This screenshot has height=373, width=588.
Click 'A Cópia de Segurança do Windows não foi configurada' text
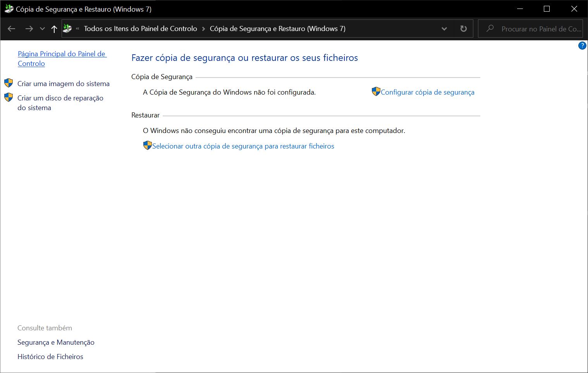pos(229,92)
